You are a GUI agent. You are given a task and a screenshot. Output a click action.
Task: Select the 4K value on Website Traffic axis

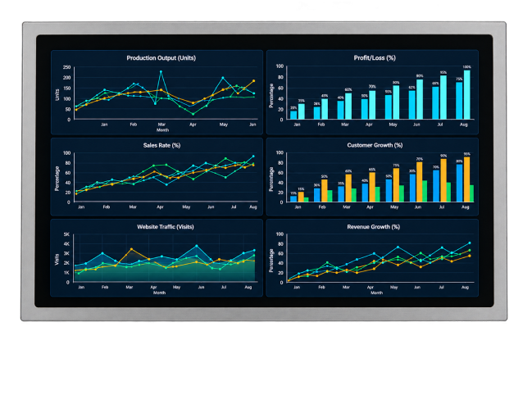pos(66,244)
